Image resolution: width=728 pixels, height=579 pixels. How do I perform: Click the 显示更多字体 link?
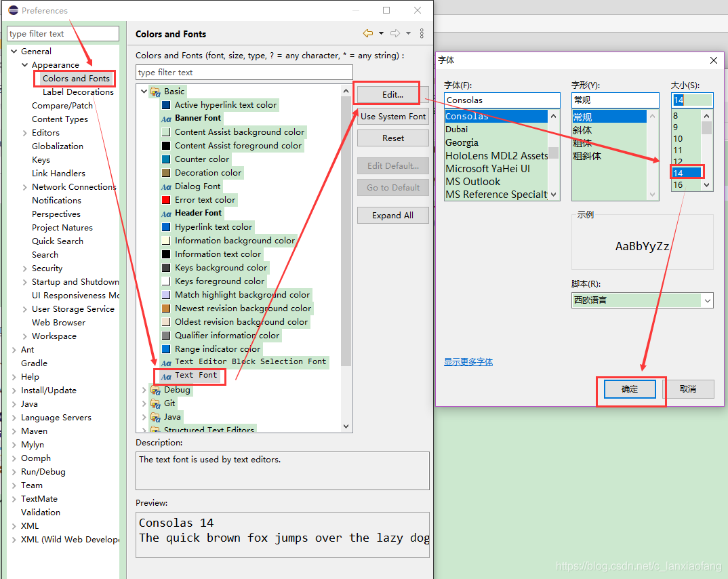coord(468,362)
